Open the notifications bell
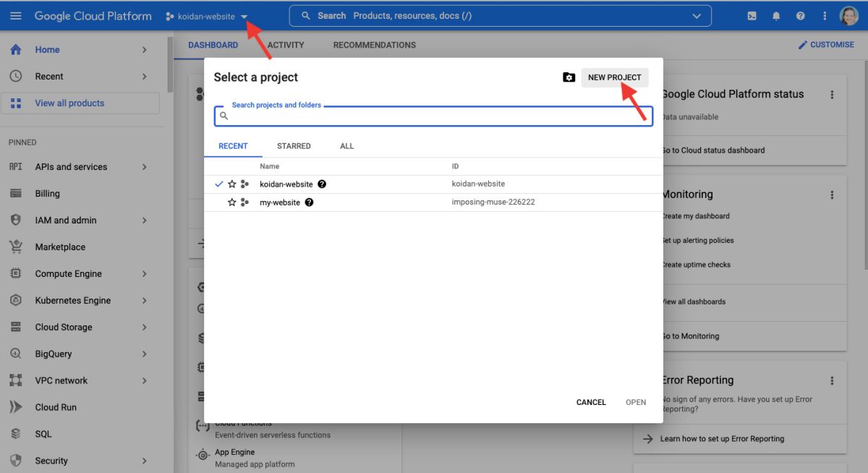868x473 pixels. pos(776,16)
